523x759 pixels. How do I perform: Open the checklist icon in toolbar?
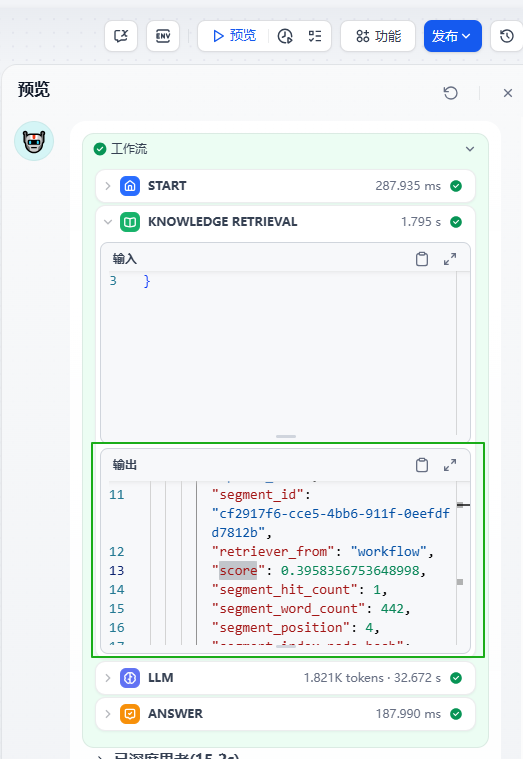315,36
